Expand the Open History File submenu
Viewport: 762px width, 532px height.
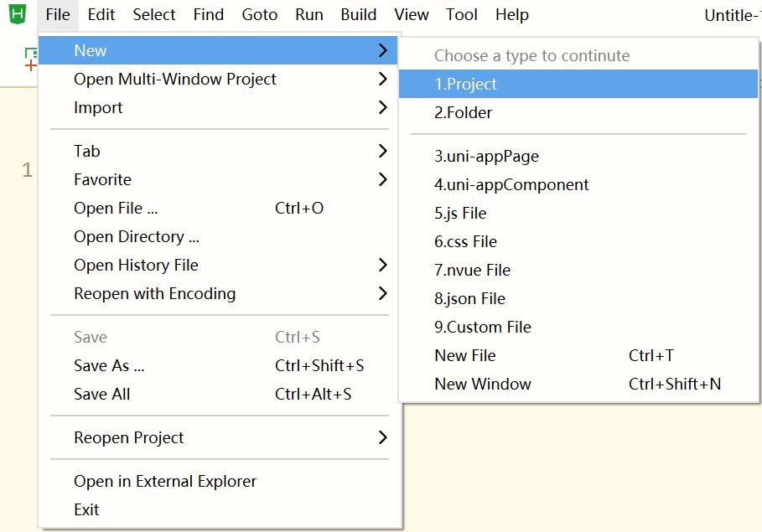click(x=382, y=265)
